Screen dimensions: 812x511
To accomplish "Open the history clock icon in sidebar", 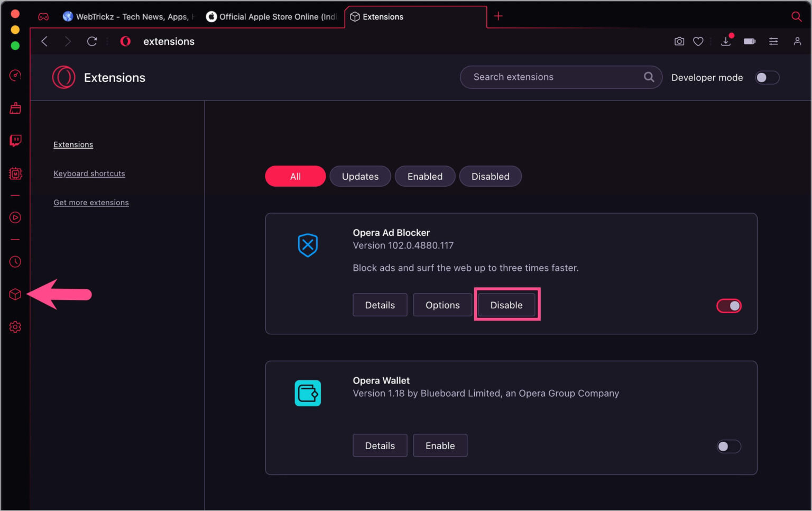I will (15, 261).
